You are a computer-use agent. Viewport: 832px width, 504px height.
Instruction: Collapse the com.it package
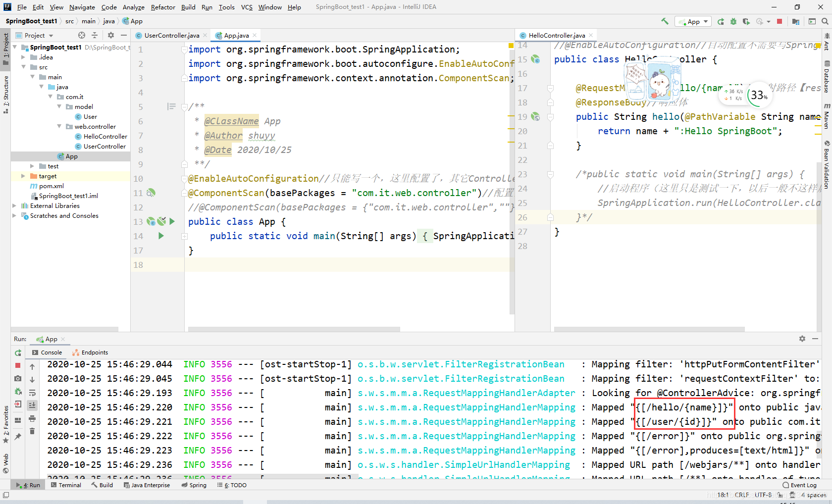point(50,97)
